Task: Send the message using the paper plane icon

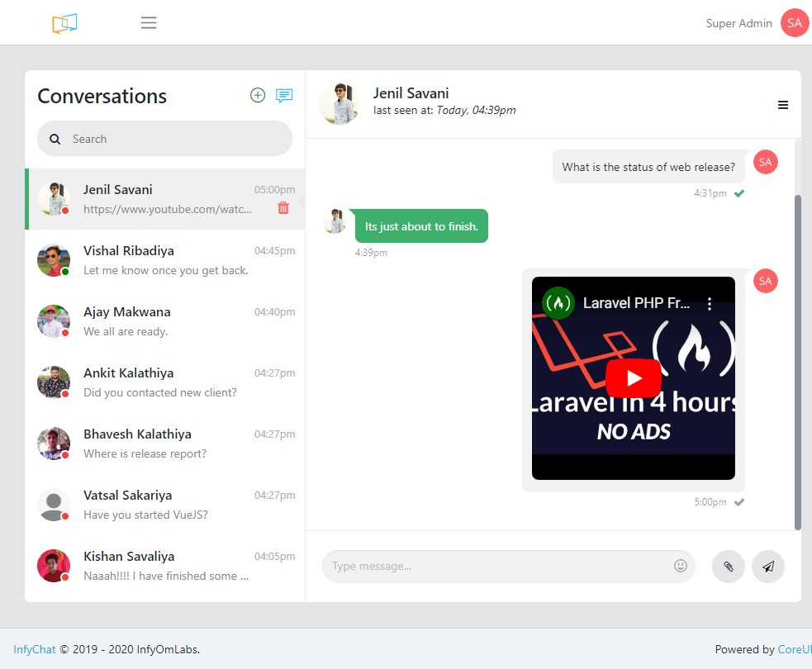Action: point(767,566)
